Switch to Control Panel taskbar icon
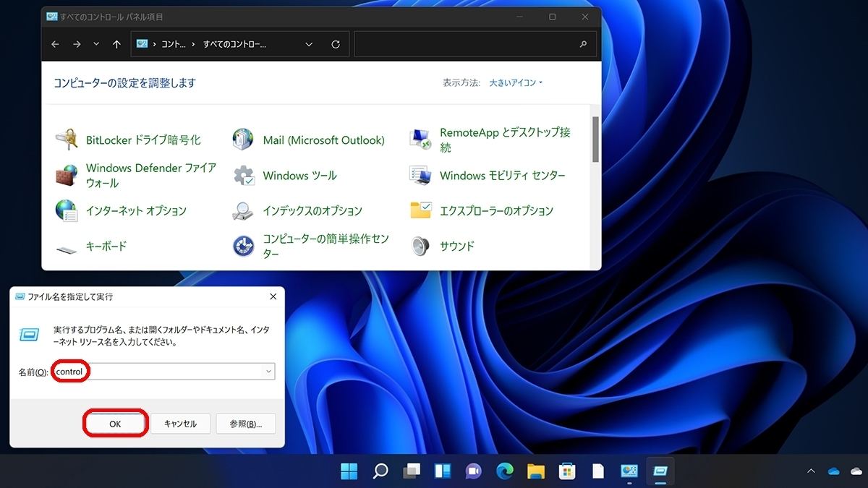This screenshot has width=868, height=488. (x=629, y=471)
